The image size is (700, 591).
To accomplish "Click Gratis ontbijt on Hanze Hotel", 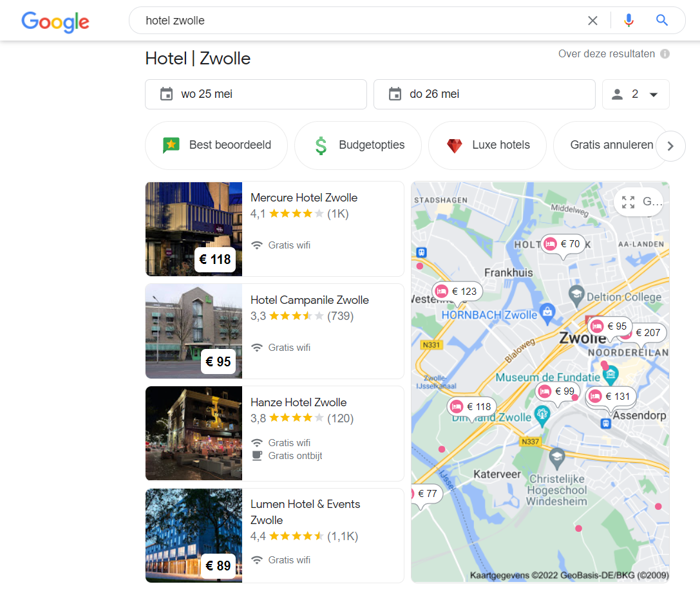I will pos(295,456).
